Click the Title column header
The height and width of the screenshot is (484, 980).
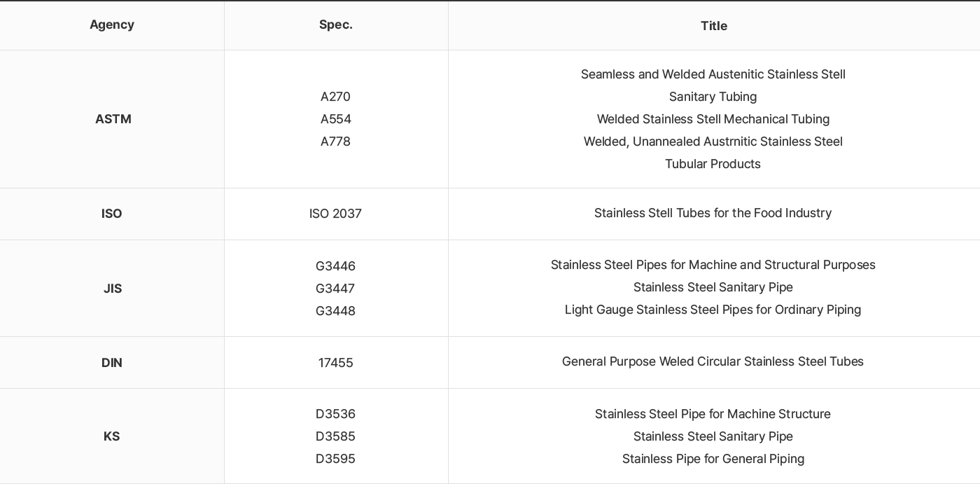pos(714,26)
